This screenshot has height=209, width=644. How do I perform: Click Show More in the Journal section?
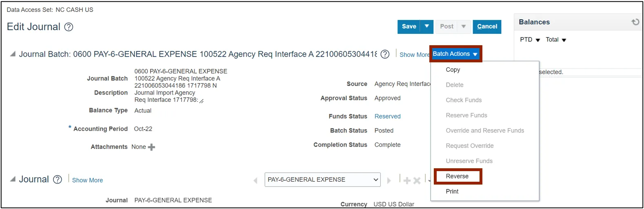(87, 180)
